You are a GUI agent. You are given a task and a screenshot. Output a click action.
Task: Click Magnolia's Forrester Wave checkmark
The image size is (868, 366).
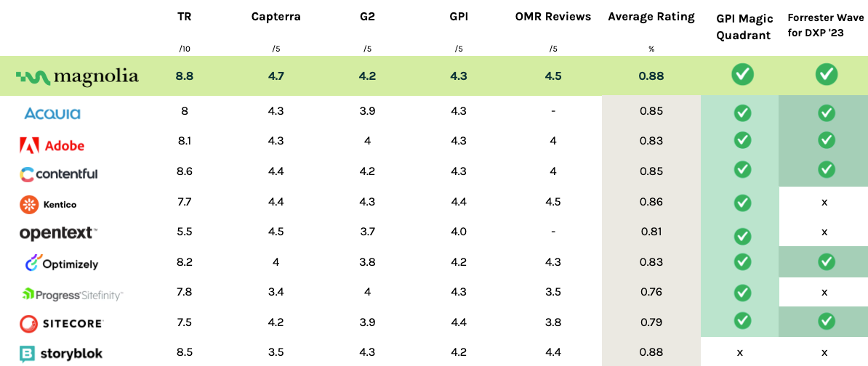(826, 74)
